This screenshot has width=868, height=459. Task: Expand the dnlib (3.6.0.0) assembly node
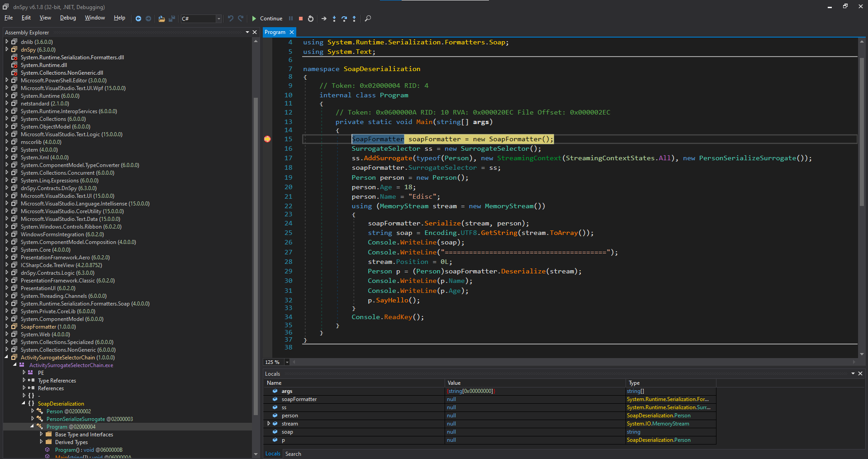[x=7, y=42]
